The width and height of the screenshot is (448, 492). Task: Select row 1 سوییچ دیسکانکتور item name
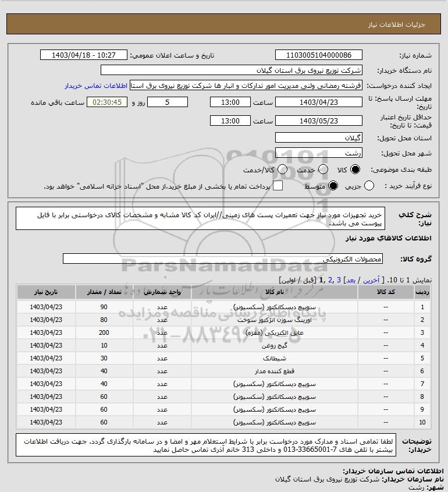[274, 307]
